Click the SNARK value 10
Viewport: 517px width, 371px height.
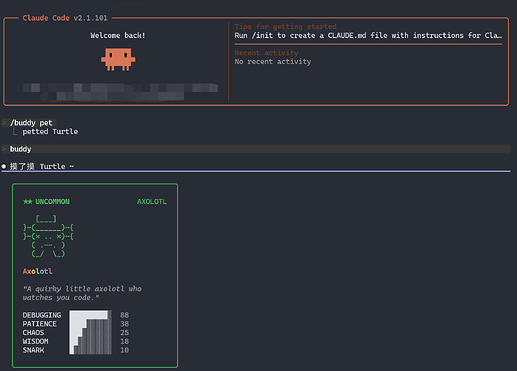(124, 350)
